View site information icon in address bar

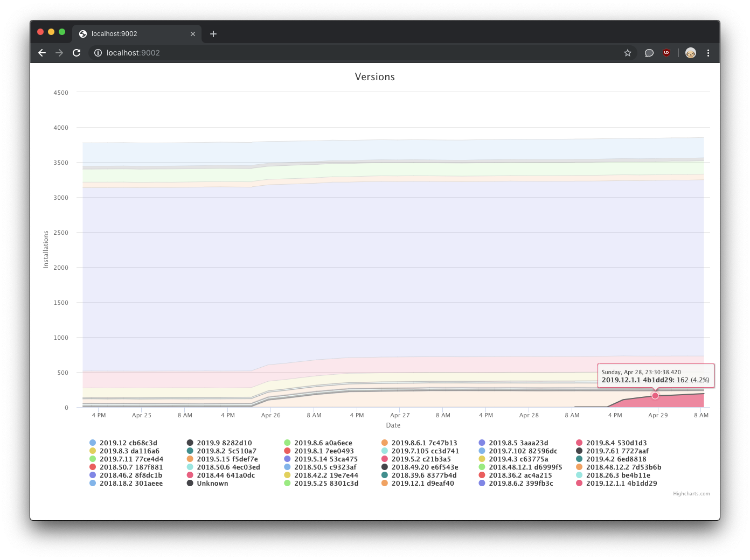(98, 53)
